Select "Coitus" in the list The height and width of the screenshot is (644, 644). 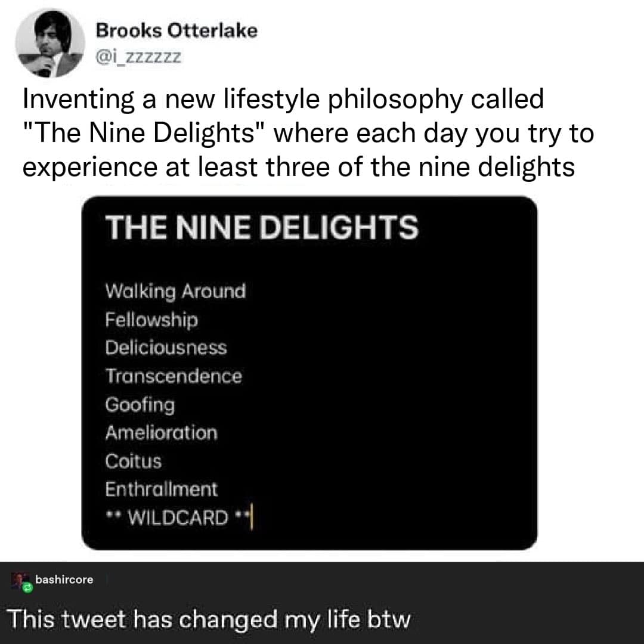134,461
